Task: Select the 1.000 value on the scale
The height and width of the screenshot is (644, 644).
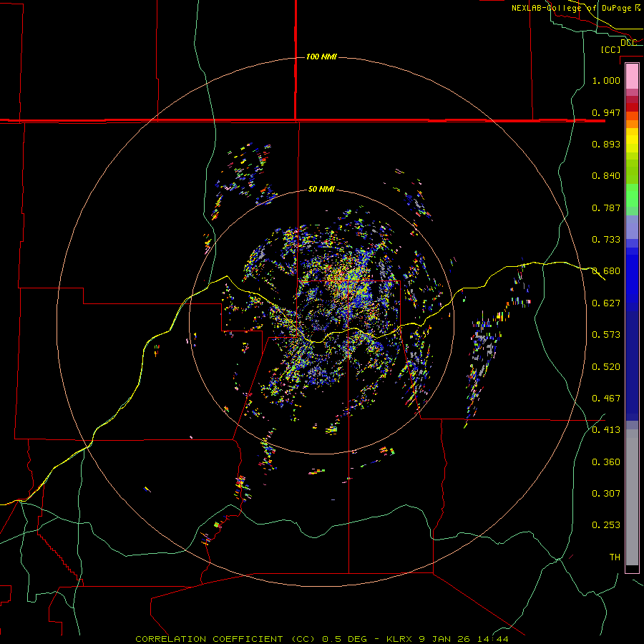Action: click(606, 80)
